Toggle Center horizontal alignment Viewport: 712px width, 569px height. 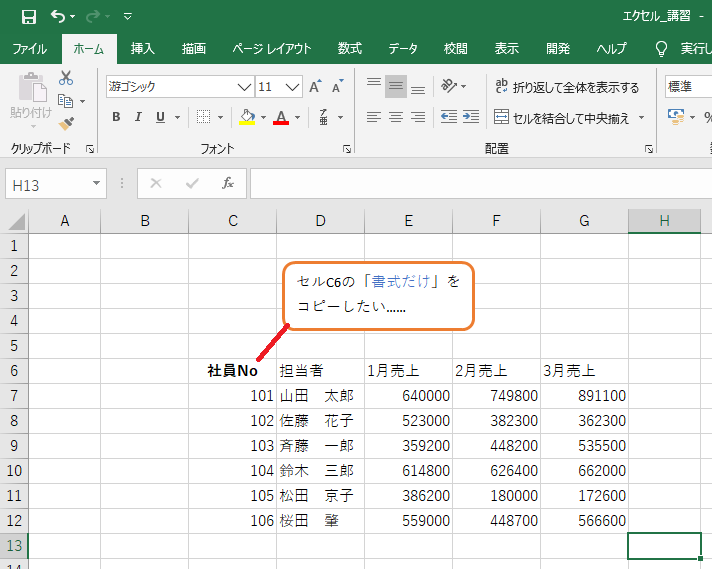[x=396, y=117]
